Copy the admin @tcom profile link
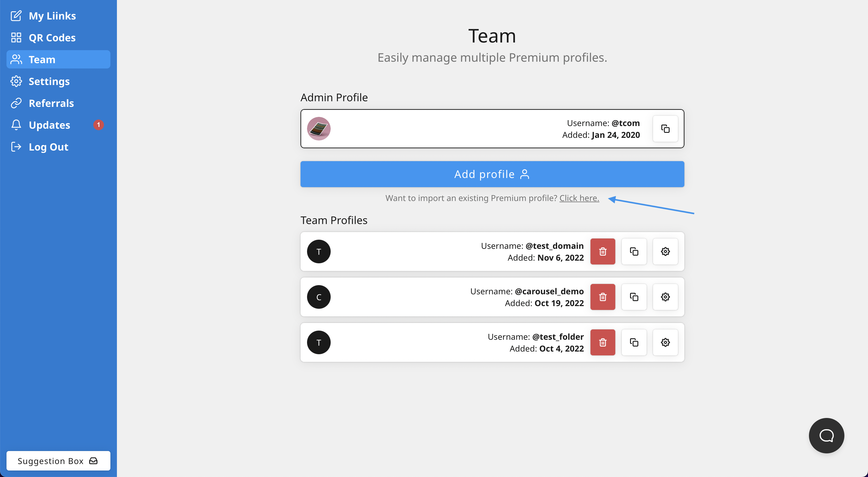The image size is (868, 477). click(x=665, y=129)
